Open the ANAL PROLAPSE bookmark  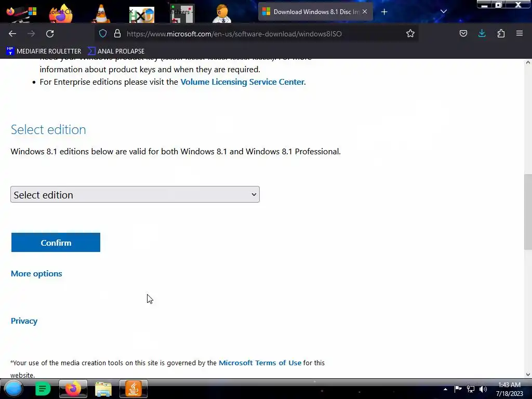click(116, 51)
